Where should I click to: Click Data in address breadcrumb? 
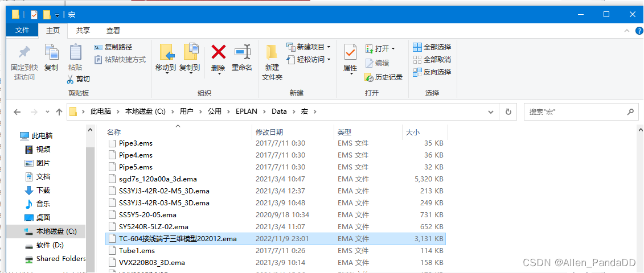pyautogui.click(x=279, y=111)
